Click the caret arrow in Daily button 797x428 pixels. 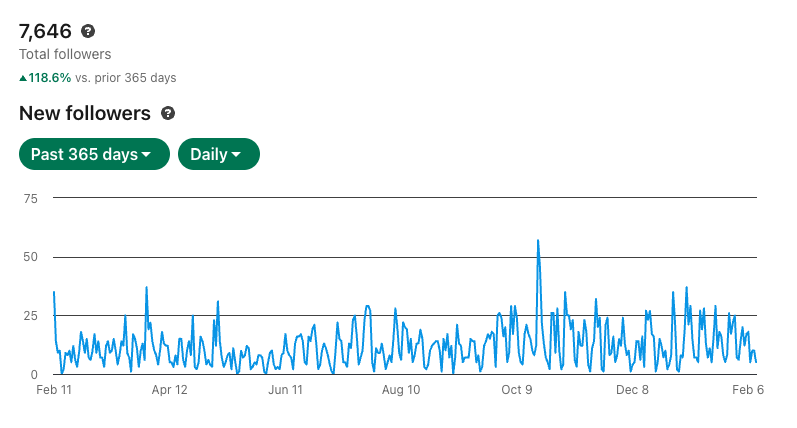236,155
